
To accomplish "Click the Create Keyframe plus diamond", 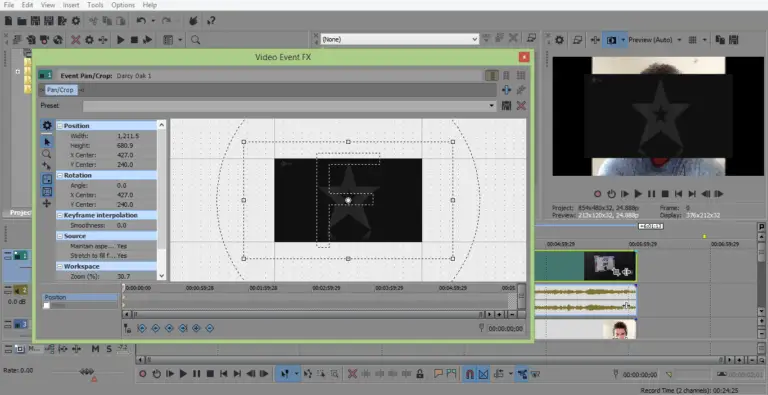I will click(x=196, y=328).
